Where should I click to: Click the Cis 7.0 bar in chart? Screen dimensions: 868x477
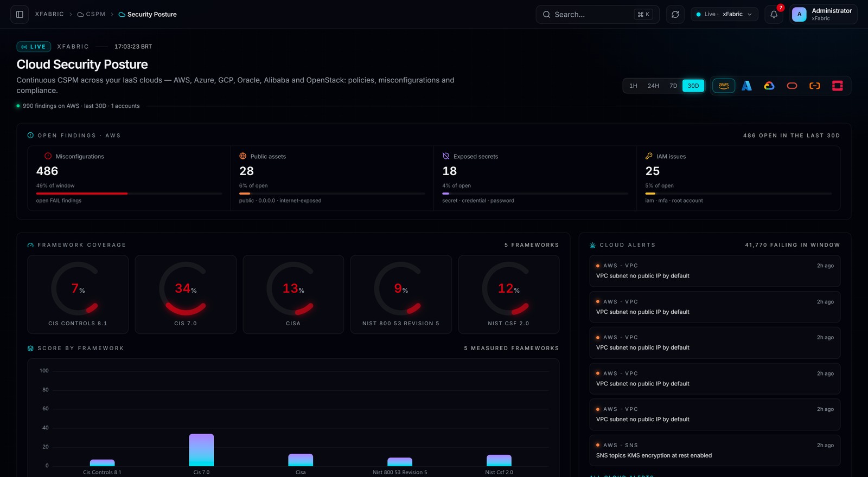pyautogui.click(x=201, y=450)
